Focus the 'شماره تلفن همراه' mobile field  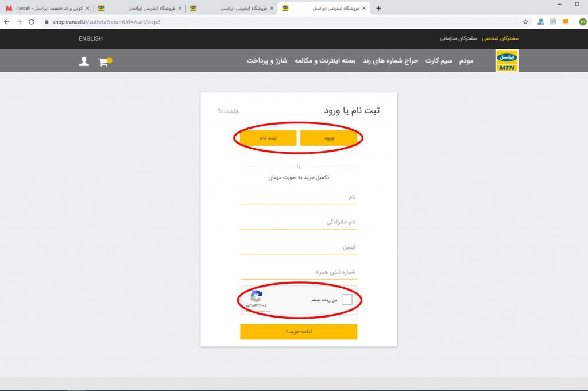(299, 272)
